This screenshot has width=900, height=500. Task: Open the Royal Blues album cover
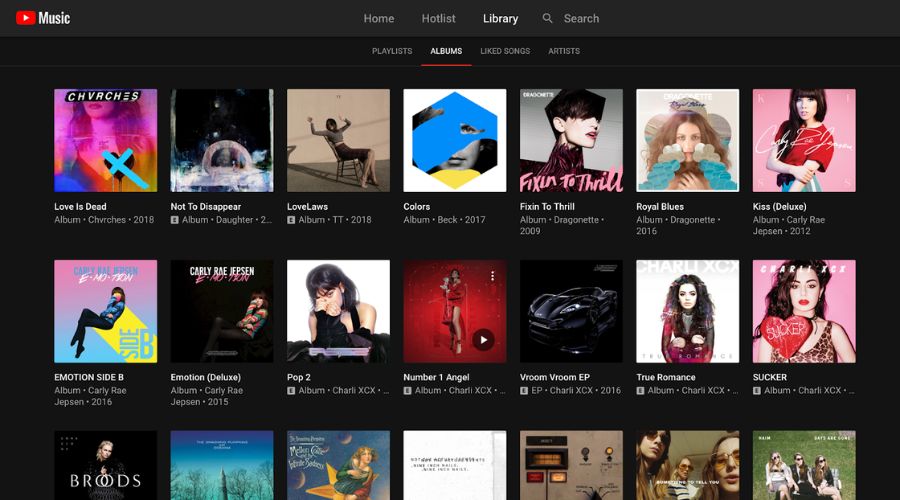tap(688, 140)
